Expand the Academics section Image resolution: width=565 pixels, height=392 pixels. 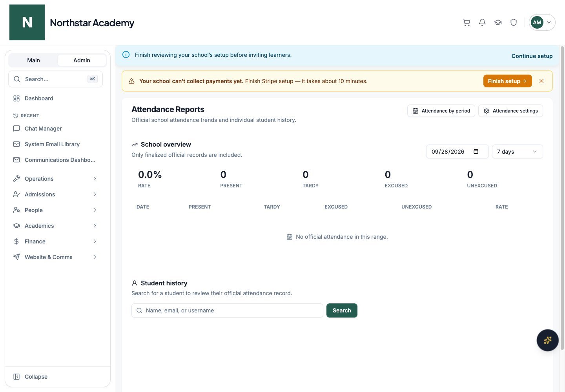[55, 226]
